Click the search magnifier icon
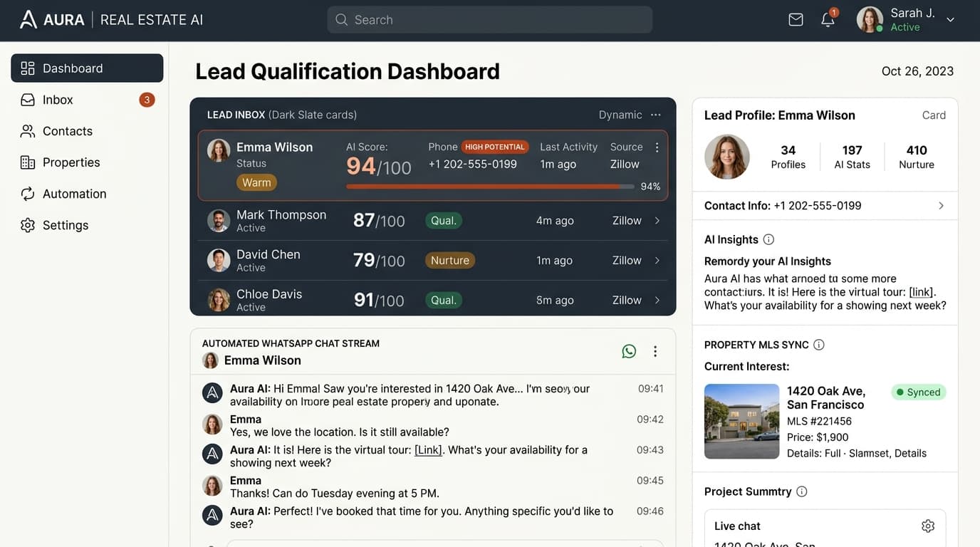This screenshot has height=547, width=980. pos(342,20)
